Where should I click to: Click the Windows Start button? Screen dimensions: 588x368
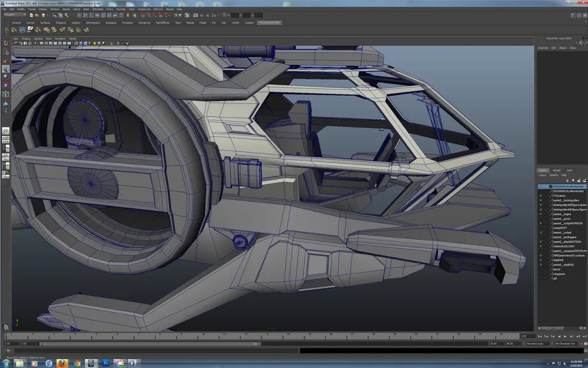6,363
